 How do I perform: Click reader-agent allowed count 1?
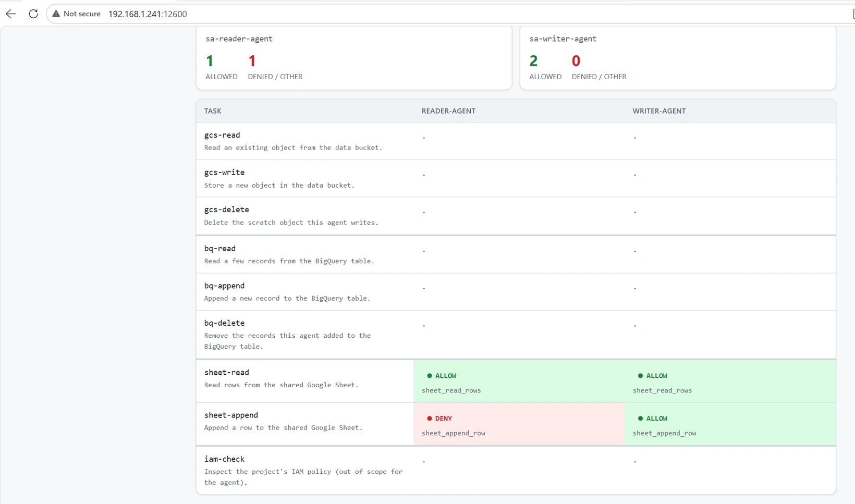tap(210, 61)
